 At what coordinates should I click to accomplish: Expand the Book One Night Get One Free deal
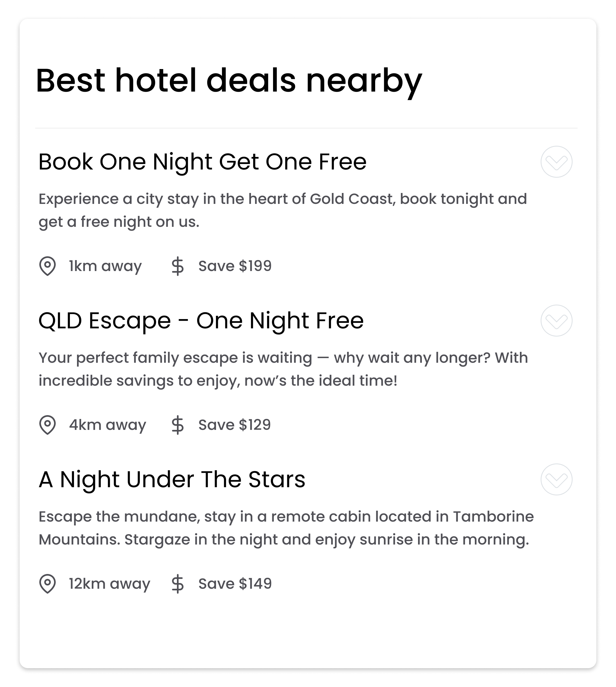(x=556, y=162)
